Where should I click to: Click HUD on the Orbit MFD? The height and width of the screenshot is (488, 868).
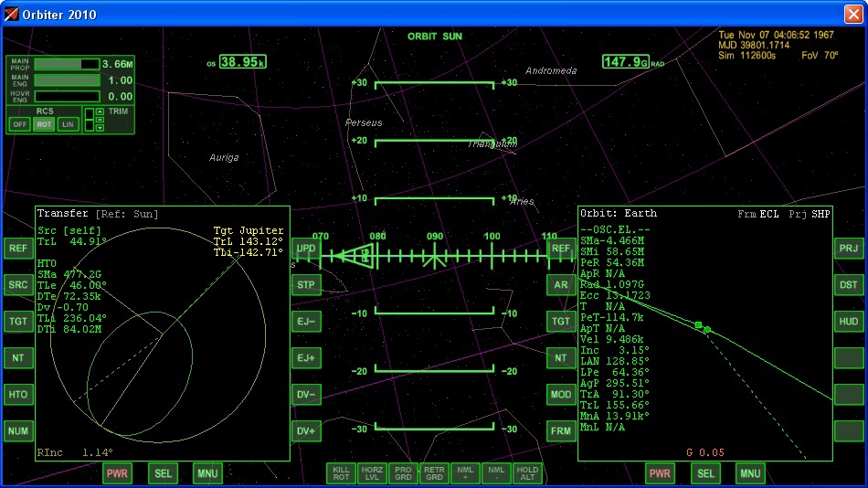click(849, 322)
